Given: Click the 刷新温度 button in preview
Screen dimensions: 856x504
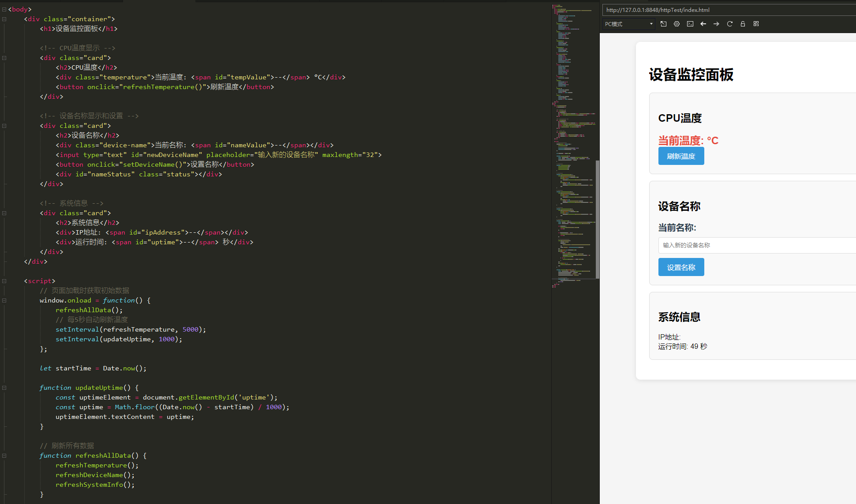Looking at the screenshot, I should (x=681, y=156).
